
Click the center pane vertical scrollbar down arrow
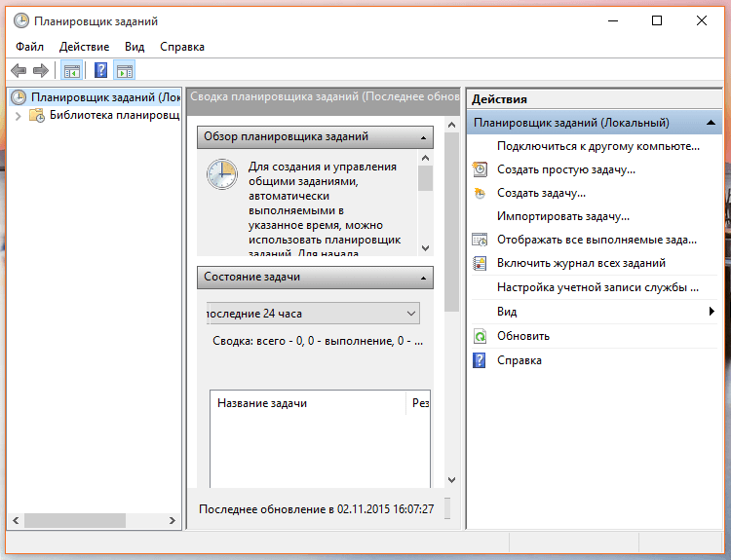pos(451,479)
